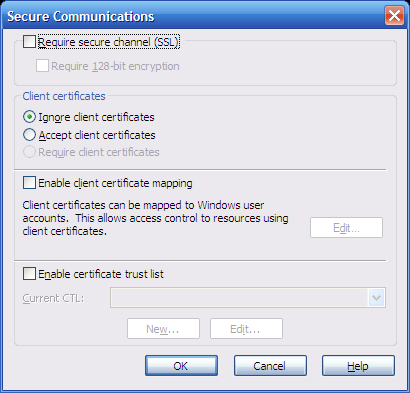Viewport: 410px width, 393px height.
Task: Click the Current CTL label text
Action: [53, 298]
